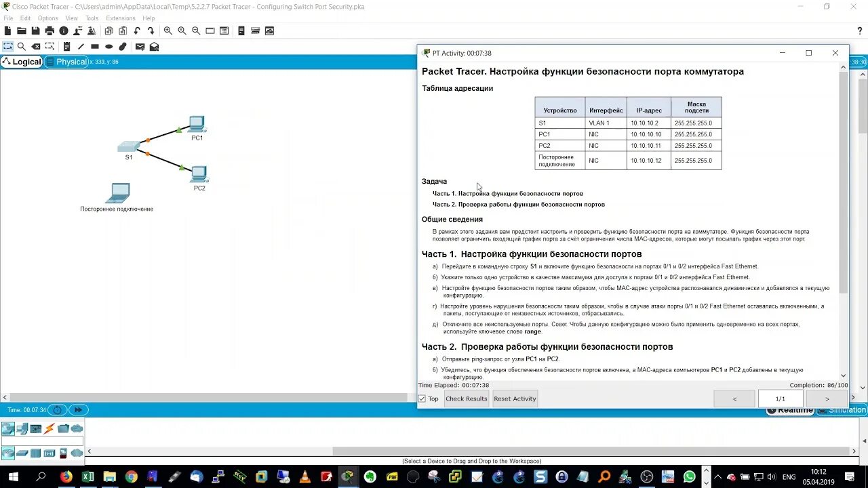868x488 pixels.
Task: Click the Zoom In magnifier
Action: pyautogui.click(x=167, y=30)
